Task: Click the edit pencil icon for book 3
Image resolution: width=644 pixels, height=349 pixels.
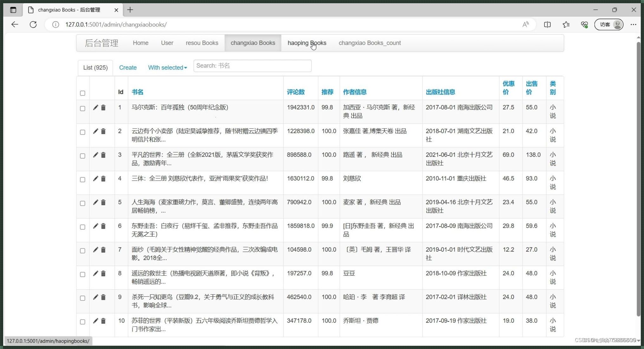Action: point(96,154)
